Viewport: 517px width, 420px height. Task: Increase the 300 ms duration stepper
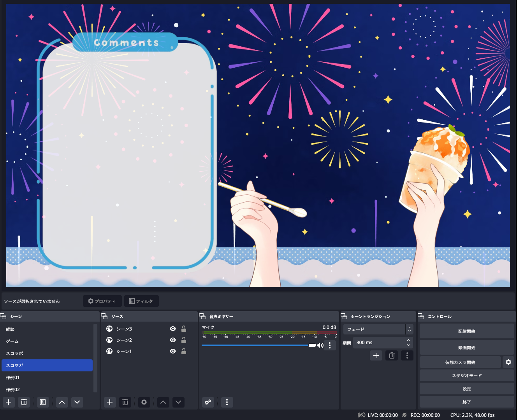(x=408, y=340)
